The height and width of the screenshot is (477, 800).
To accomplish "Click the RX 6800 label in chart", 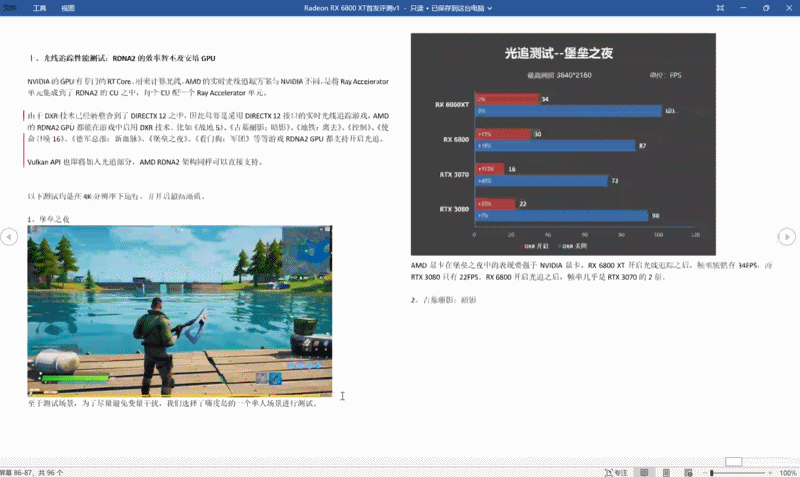I will [x=456, y=139].
